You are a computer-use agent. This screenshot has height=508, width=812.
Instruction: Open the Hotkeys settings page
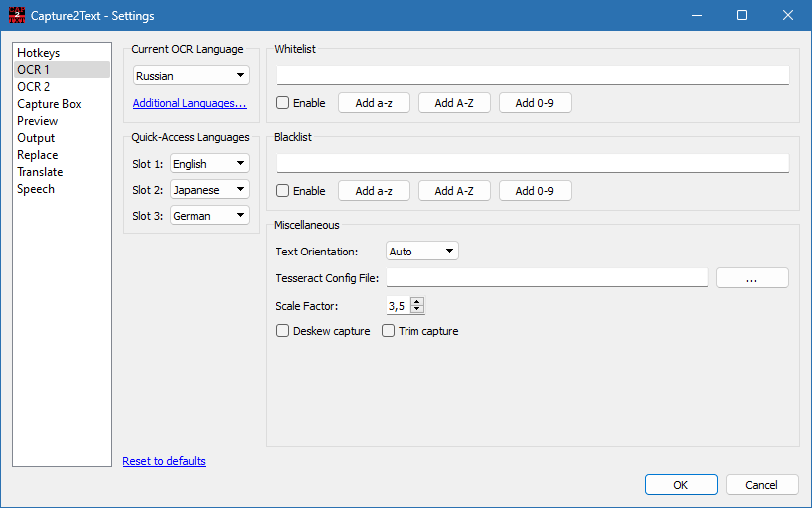(x=62, y=53)
